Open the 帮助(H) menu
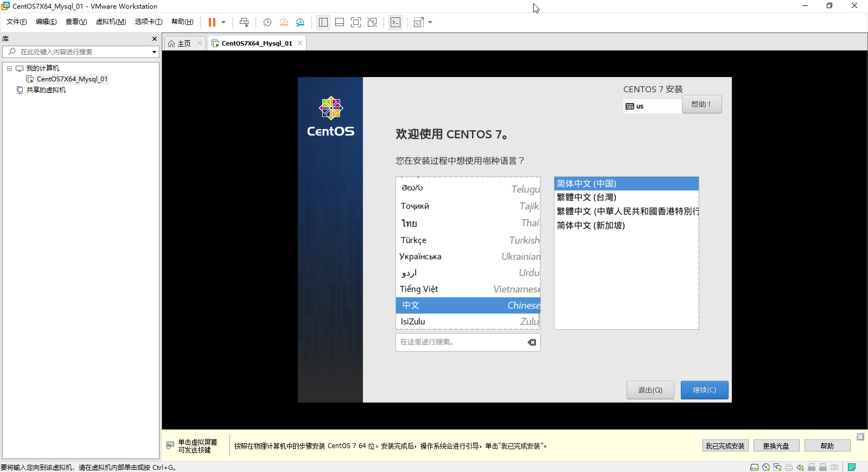The height and width of the screenshot is (472, 868). 182,22
